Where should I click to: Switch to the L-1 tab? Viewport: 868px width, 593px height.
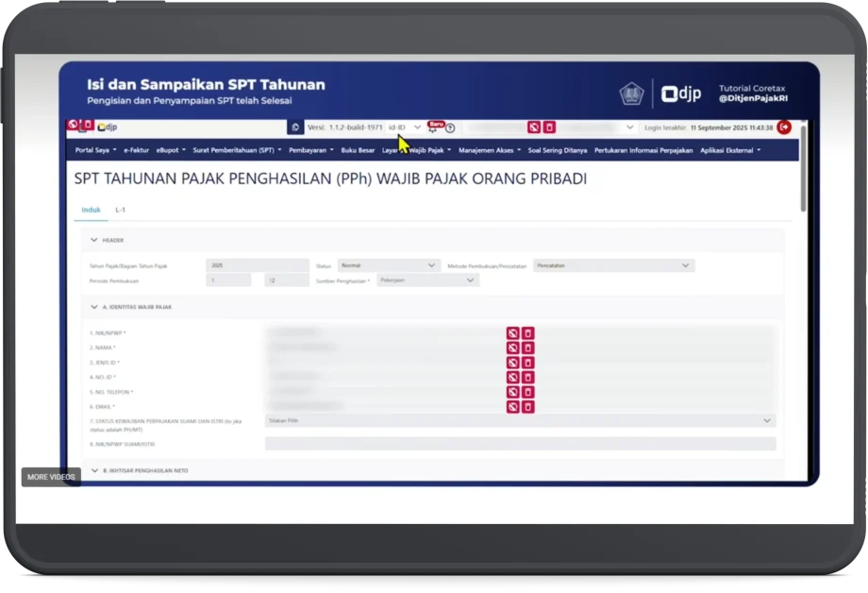coord(121,210)
